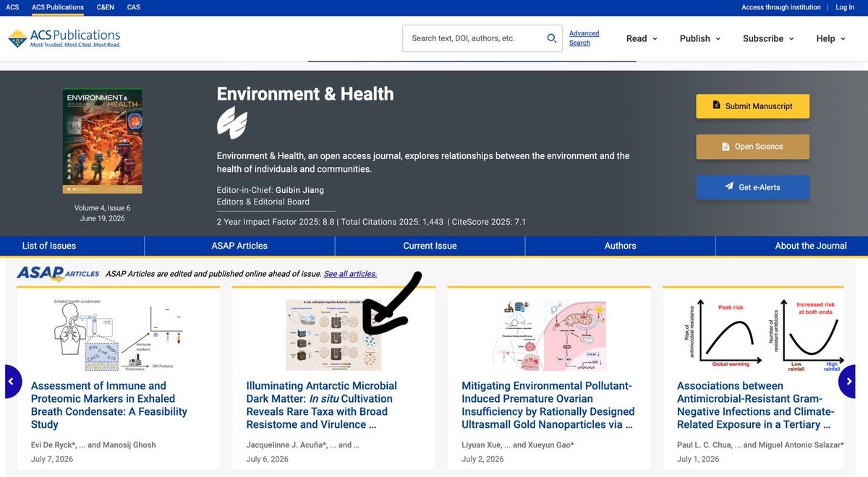Click the Environment & Health journal title
The width and height of the screenshot is (868, 477).
305,93
